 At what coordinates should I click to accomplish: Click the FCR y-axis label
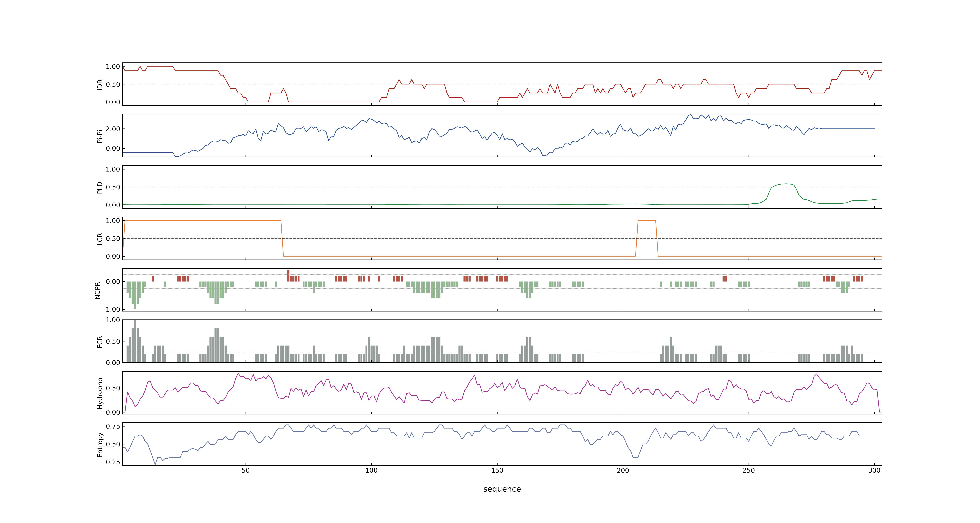(100, 341)
